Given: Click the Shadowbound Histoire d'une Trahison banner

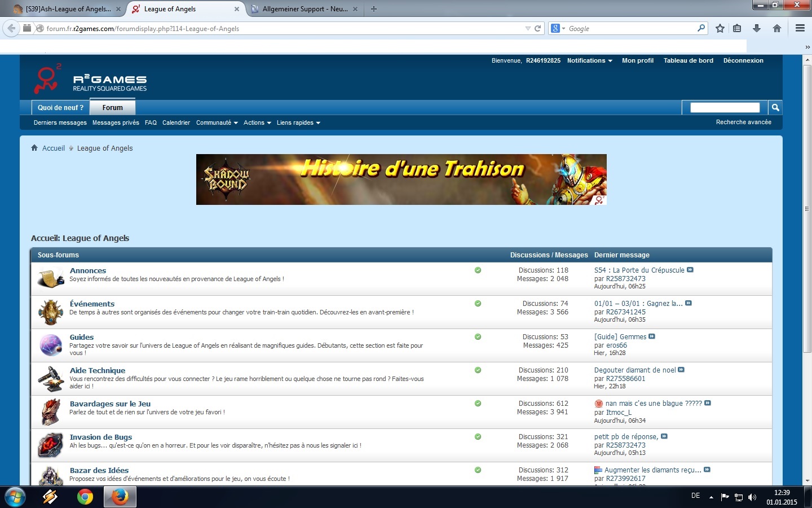Looking at the screenshot, I should 401,179.
